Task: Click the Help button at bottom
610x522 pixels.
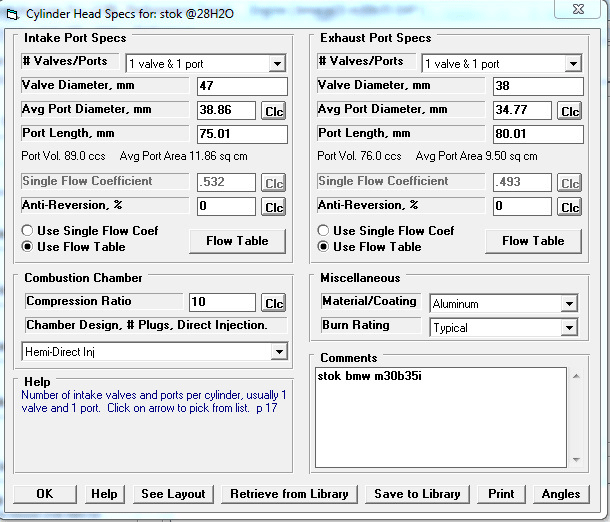Action: [x=104, y=494]
